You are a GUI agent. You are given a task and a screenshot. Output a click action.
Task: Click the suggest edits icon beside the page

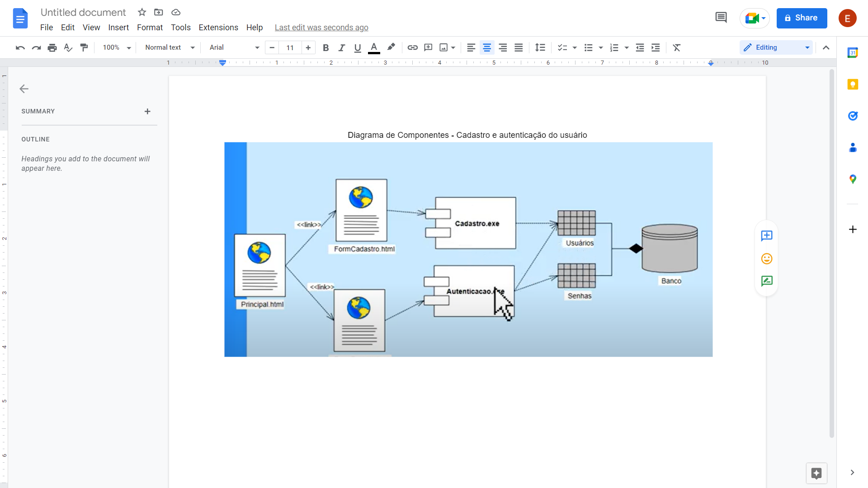(767, 281)
